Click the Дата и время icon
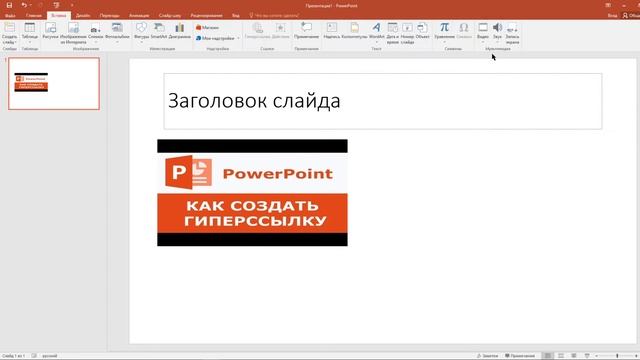Viewport: 640px width, 360px height. [392, 33]
